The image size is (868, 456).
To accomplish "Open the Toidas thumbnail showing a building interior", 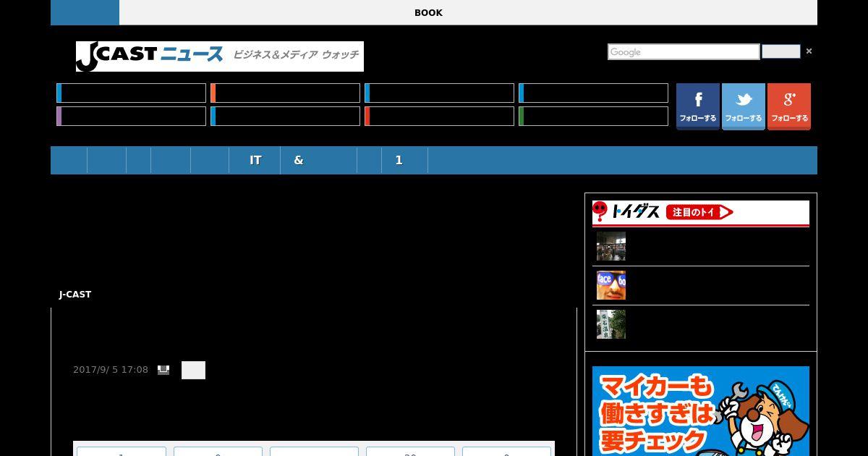I will coord(611,246).
